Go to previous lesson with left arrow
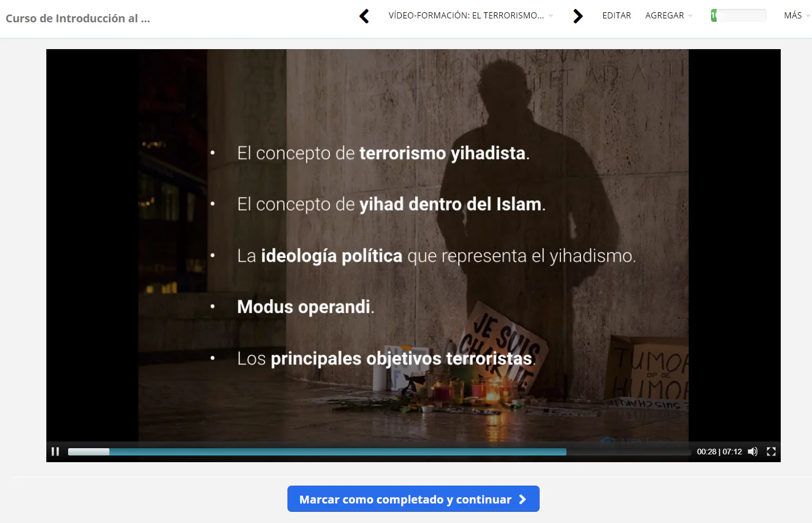Viewport: 812px width, 523px height. tap(364, 16)
